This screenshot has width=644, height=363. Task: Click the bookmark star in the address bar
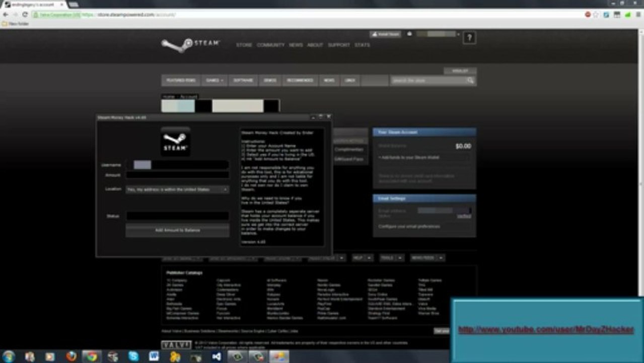pos(596,15)
